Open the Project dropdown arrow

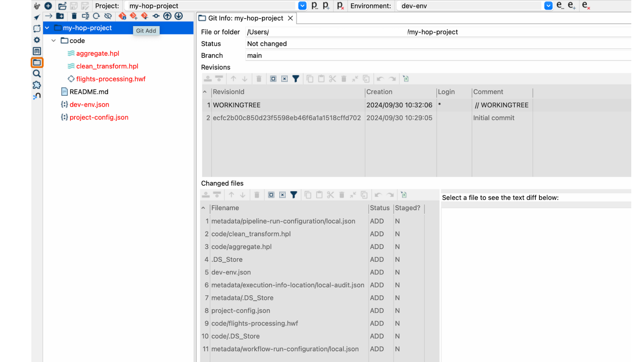pyautogui.click(x=302, y=6)
